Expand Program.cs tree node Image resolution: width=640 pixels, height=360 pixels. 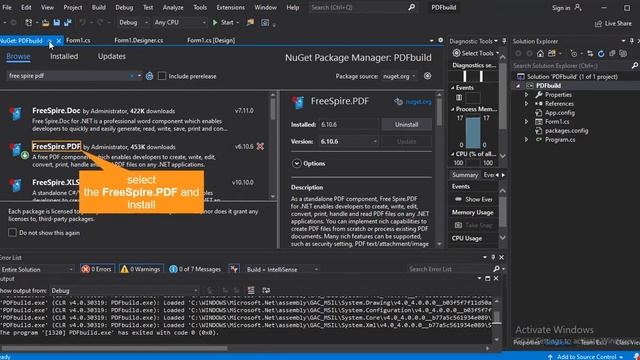[x=526, y=140]
